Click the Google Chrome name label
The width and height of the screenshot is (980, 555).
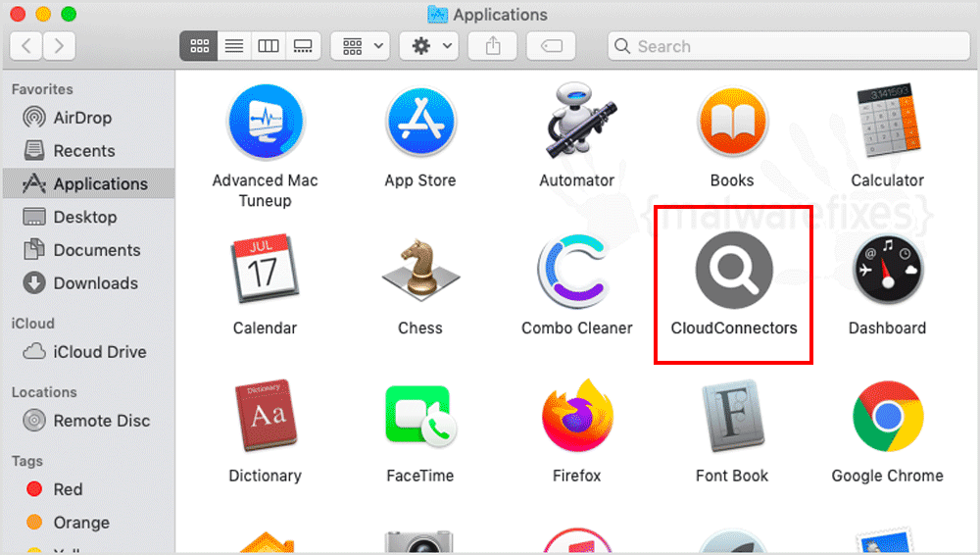click(x=888, y=477)
